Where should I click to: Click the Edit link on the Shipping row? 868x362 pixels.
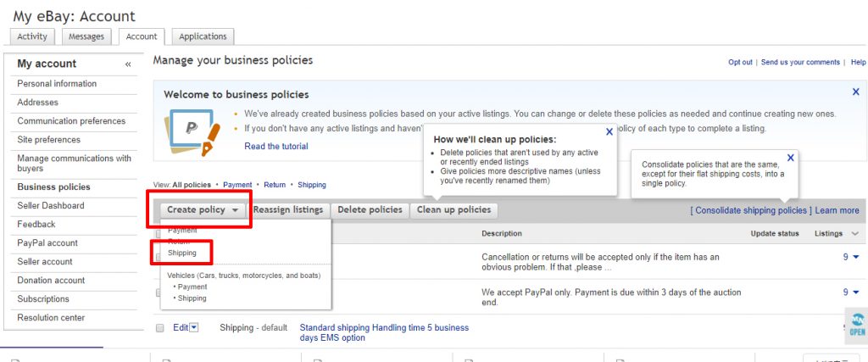181,328
